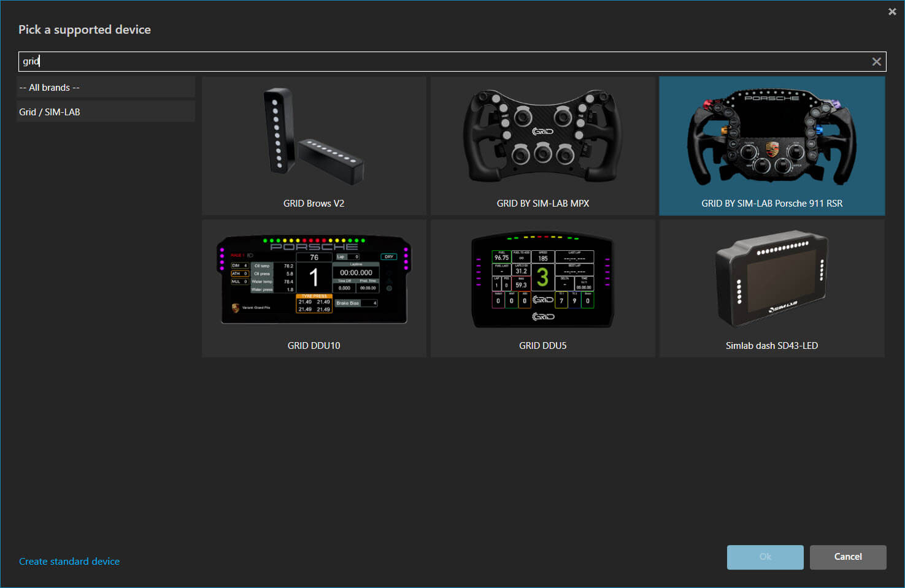This screenshot has height=588, width=905.
Task: Click into the device search field
Action: tap(429, 61)
